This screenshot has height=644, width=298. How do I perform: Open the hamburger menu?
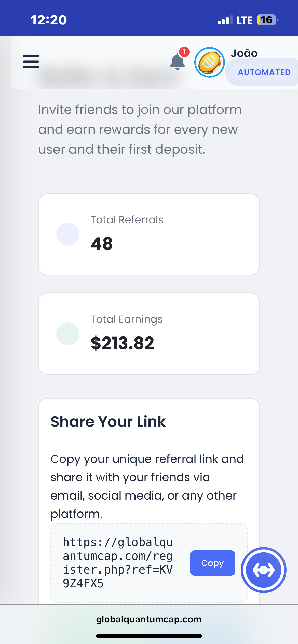pyautogui.click(x=31, y=62)
